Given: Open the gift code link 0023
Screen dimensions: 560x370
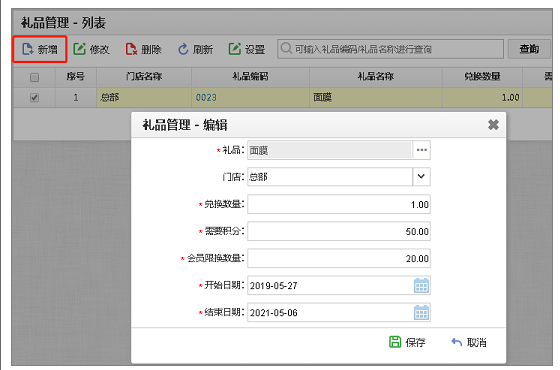Looking at the screenshot, I should click(206, 98).
